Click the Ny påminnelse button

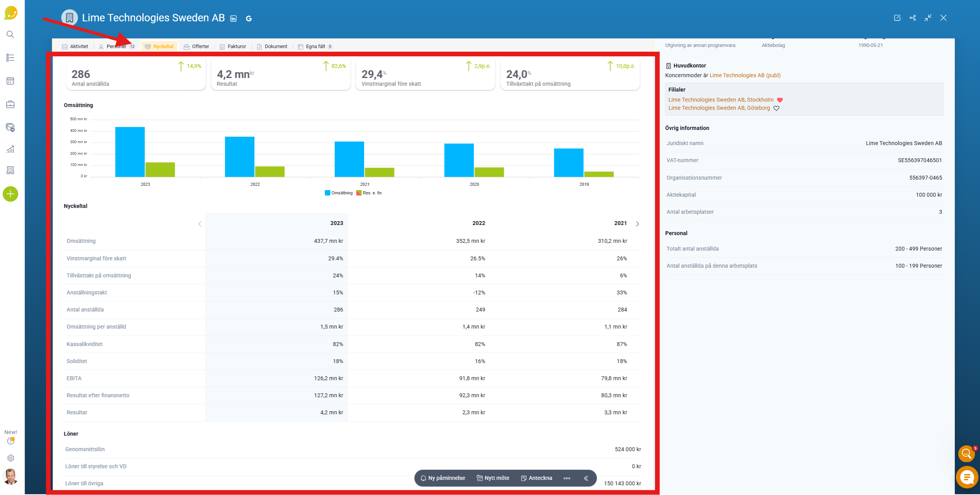point(443,478)
